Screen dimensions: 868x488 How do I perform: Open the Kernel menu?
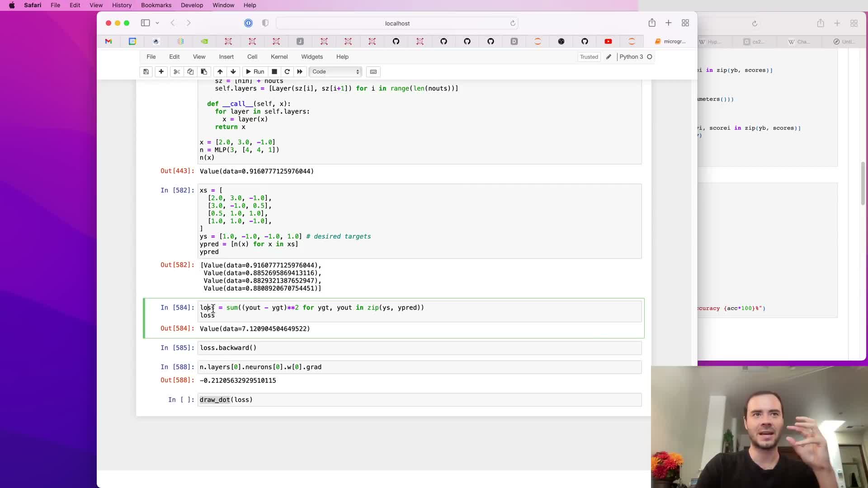pyautogui.click(x=279, y=57)
